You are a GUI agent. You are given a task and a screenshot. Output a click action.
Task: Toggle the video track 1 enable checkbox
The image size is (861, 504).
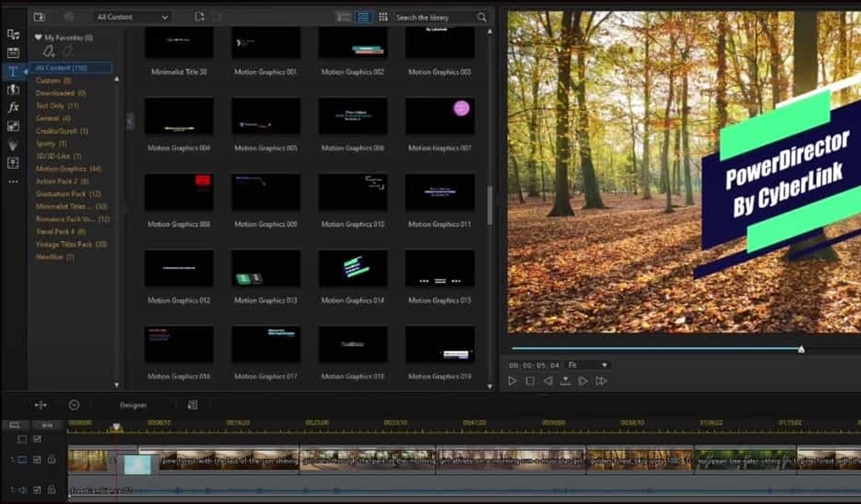coord(37,460)
